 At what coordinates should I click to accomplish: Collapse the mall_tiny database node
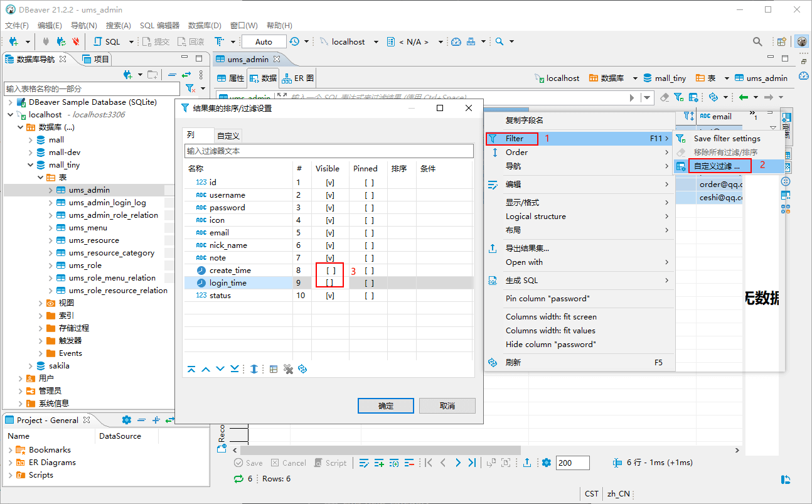coord(30,165)
